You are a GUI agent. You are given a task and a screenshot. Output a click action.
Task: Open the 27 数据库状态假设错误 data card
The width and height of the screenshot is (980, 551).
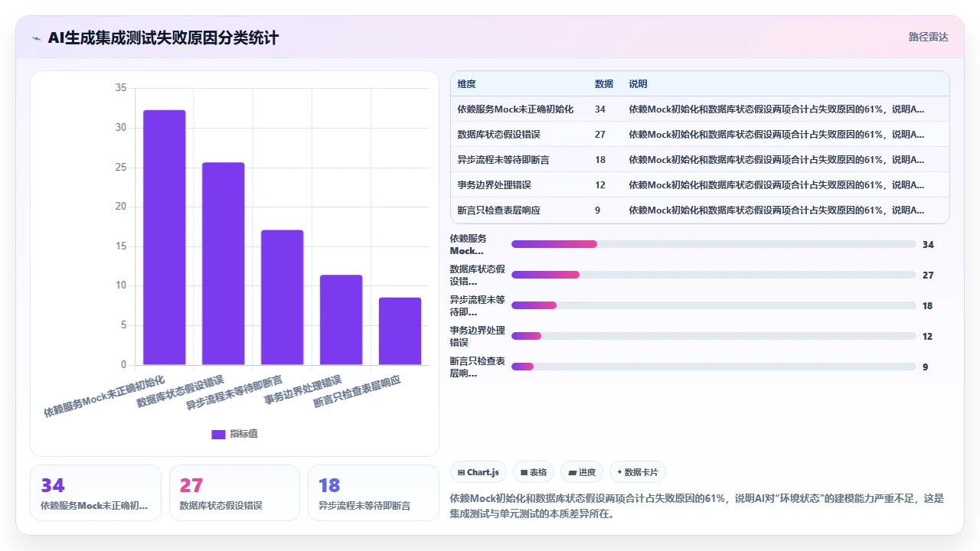(234, 493)
